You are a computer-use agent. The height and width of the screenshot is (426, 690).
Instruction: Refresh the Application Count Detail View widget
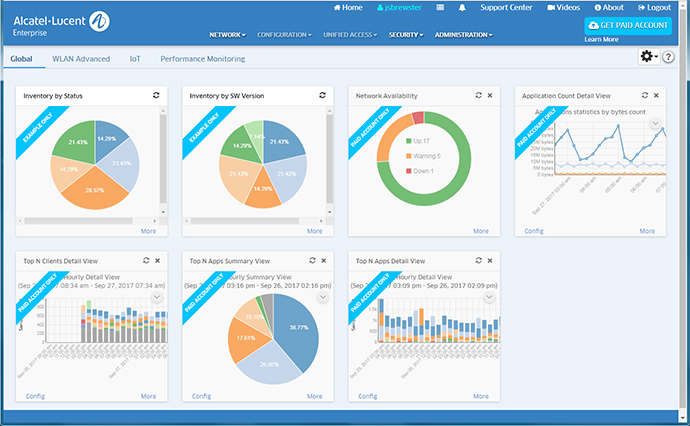point(643,95)
